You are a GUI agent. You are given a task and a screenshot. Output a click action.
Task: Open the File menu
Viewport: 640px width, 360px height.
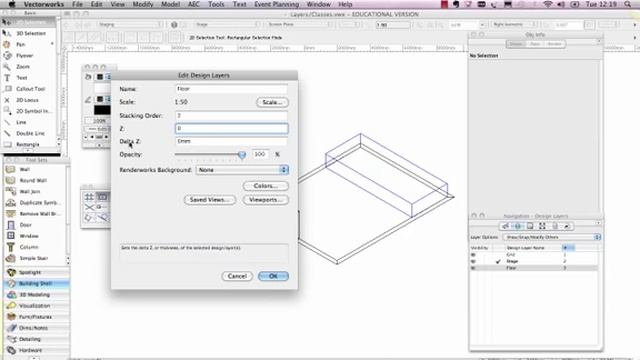77,4
